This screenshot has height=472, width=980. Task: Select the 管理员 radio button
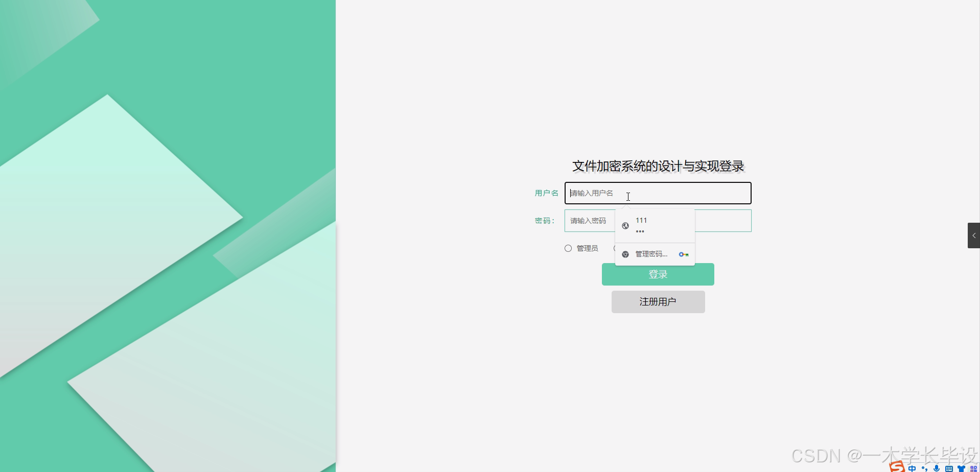click(x=568, y=248)
